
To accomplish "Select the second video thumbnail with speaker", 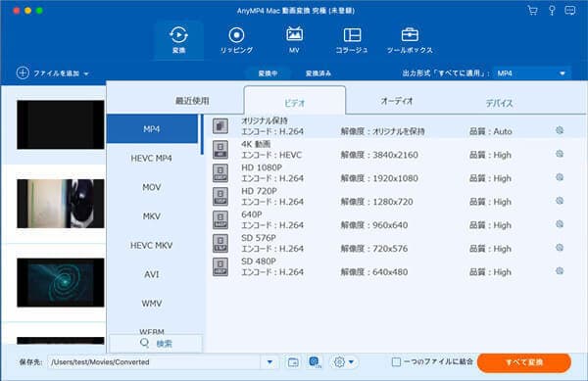I will (x=61, y=204).
